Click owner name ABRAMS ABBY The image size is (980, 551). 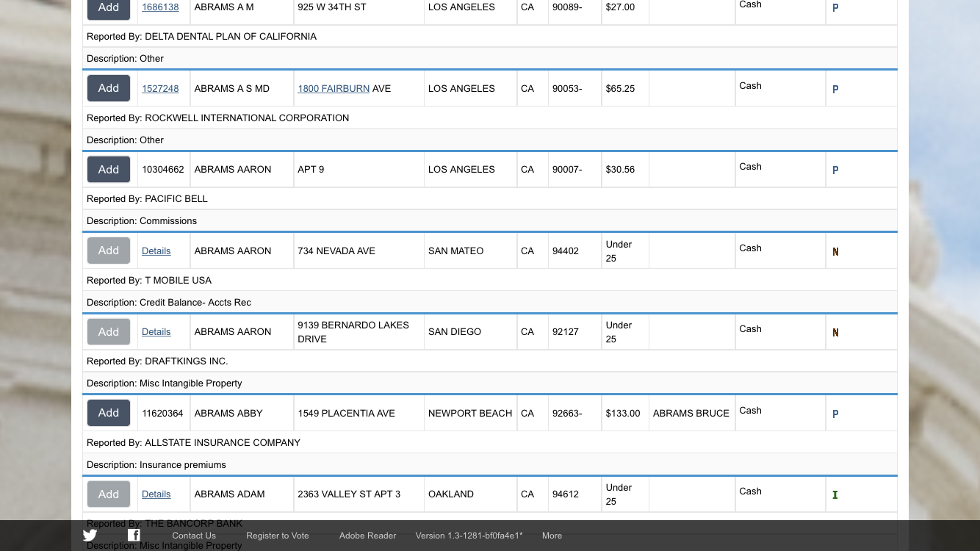[228, 413]
